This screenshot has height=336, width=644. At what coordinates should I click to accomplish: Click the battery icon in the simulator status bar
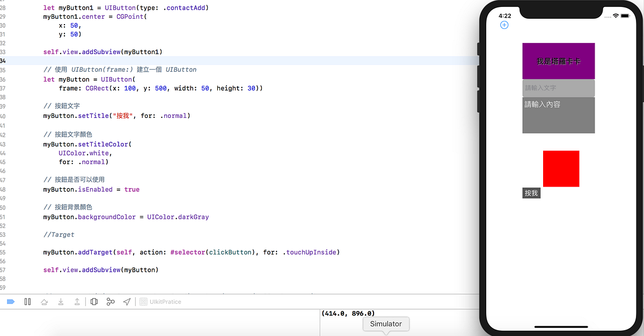626,16
